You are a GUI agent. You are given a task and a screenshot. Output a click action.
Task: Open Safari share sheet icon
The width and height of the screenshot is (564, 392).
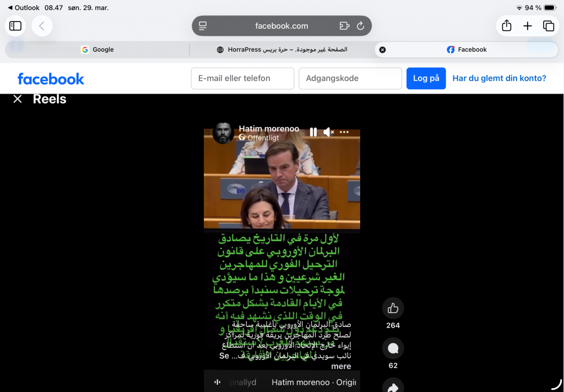(507, 26)
